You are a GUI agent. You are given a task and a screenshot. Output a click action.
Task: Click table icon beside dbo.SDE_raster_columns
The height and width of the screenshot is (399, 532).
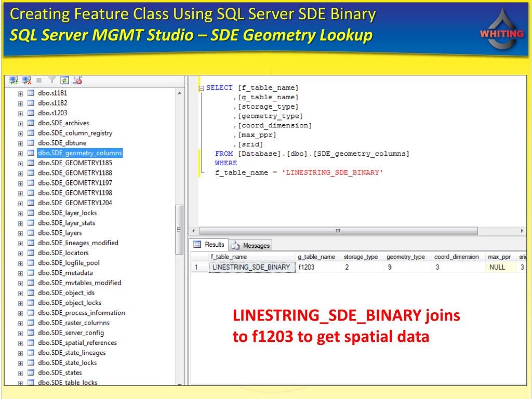[31, 323]
